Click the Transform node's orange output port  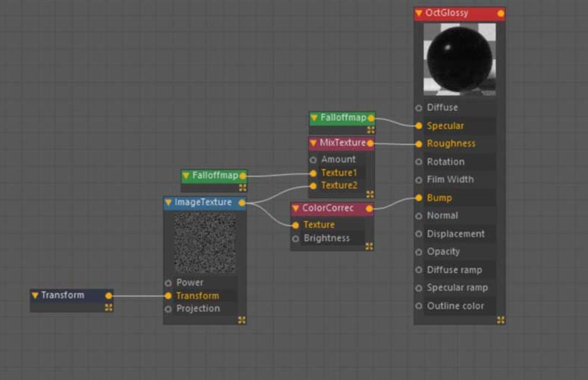tap(109, 296)
